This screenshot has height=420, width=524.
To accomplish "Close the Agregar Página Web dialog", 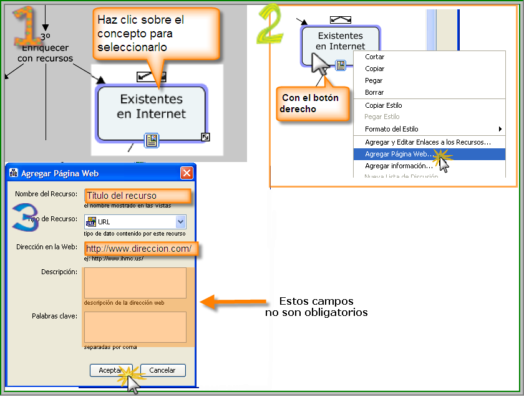I will click(186, 173).
